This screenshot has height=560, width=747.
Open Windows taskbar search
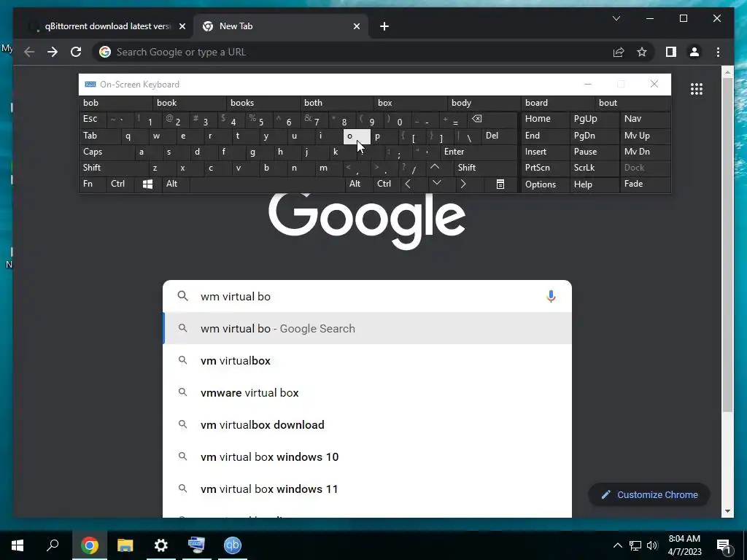pos(53,545)
